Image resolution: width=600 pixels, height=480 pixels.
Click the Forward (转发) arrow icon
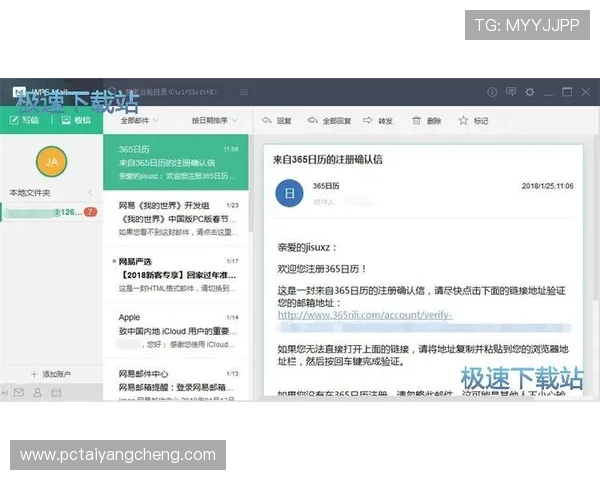pos(367,121)
